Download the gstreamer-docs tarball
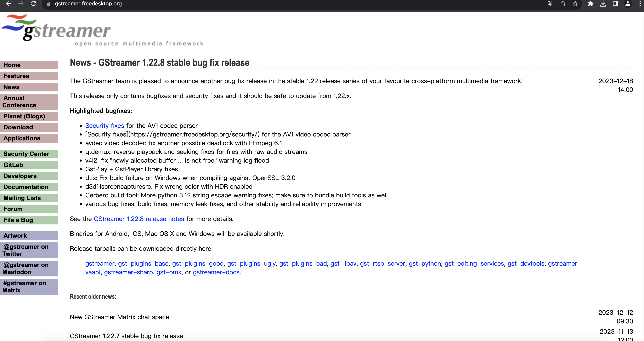Viewport: 644px width, 341px height. click(x=216, y=272)
